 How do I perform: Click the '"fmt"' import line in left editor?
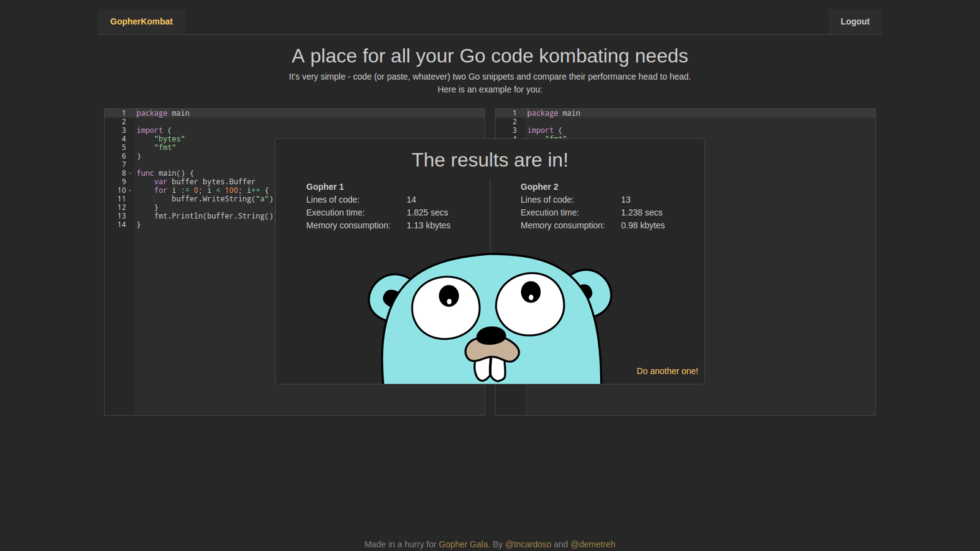click(165, 148)
